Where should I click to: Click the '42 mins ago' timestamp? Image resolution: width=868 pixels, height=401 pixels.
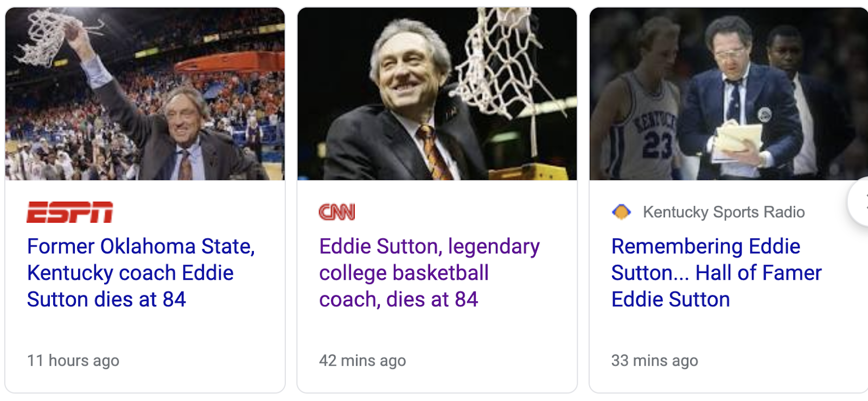[x=362, y=360]
